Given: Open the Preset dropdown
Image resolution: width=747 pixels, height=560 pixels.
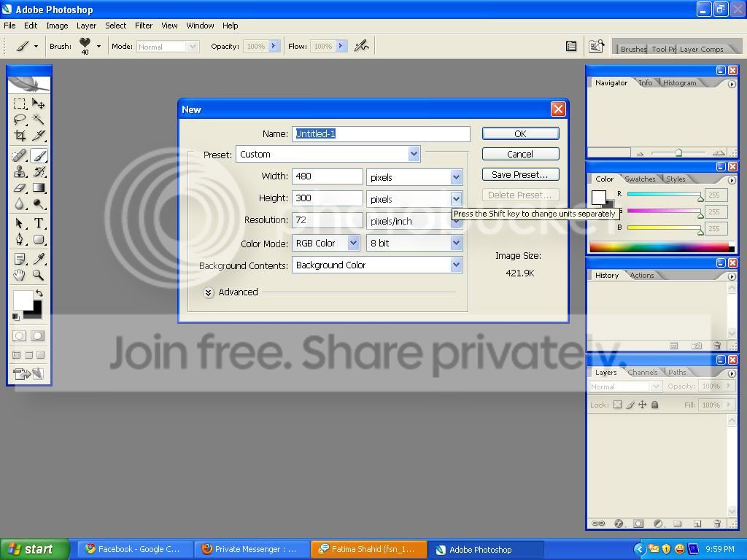Looking at the screenshot, I should coord(414,154).
